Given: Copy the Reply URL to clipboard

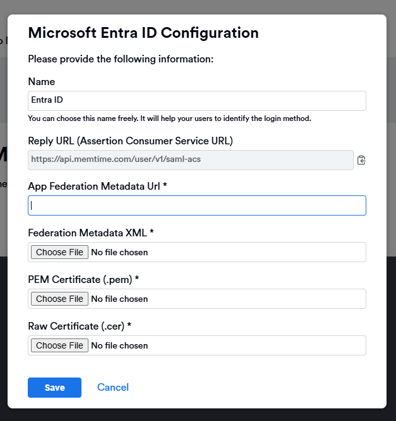Looking at the screenshot, I should point(361,160).
